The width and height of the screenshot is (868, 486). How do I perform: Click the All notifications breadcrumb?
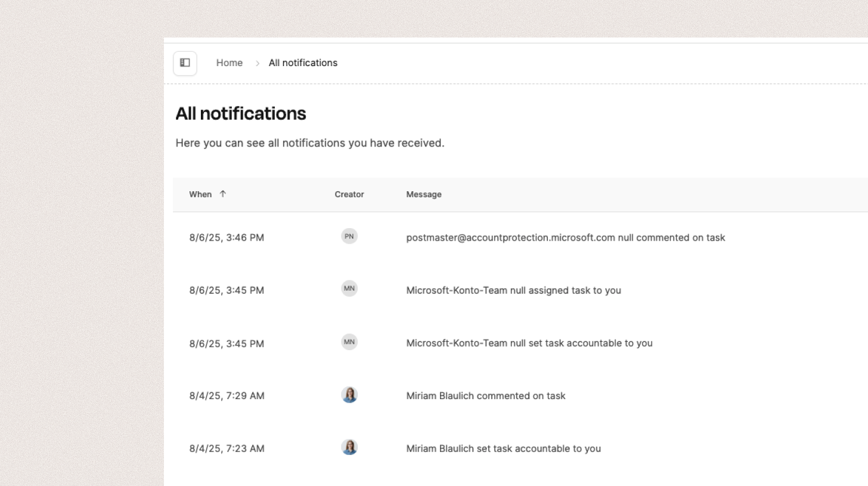point(303,63)
